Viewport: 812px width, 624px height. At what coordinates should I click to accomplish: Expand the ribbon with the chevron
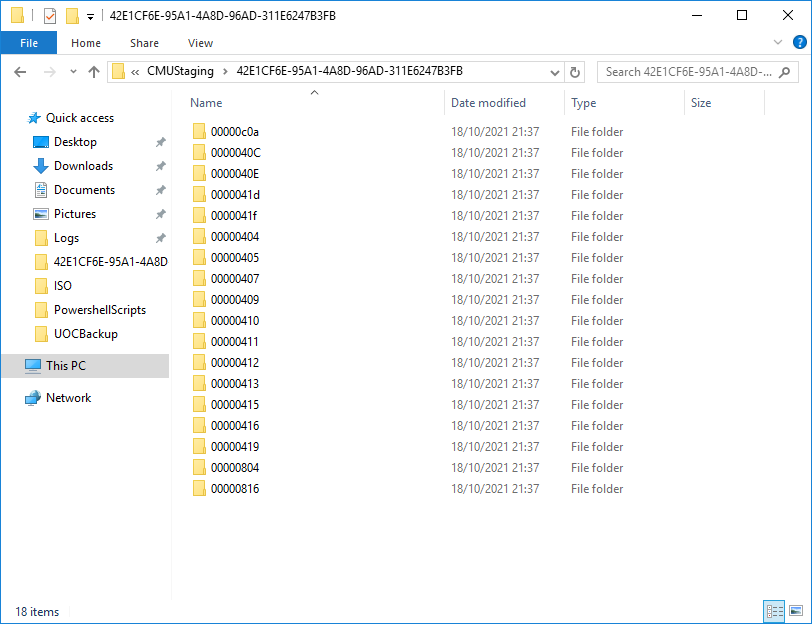(778, 42)
